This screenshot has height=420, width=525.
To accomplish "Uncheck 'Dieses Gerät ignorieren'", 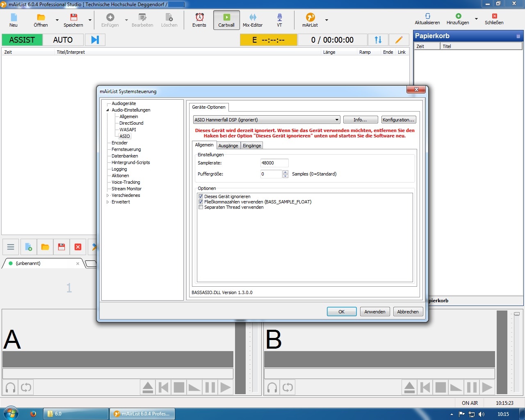I will coord(201,196).
